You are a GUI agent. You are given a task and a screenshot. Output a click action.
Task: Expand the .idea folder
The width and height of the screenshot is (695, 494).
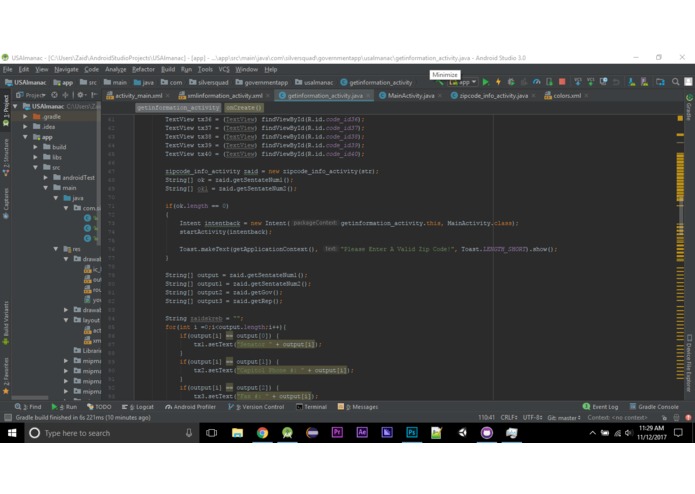[26, 127]
